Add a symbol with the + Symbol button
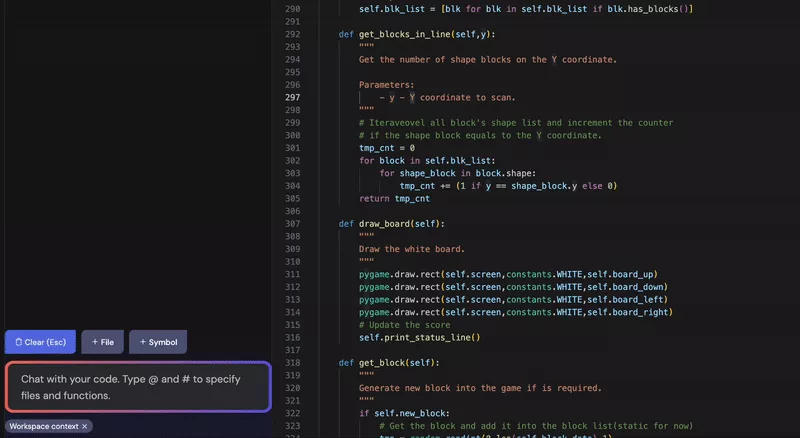800x438 pixels. tap(158, 342)
